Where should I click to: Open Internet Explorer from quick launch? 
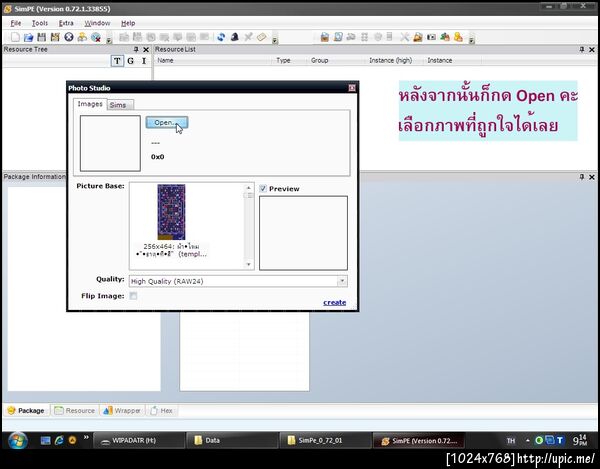pyautogui.click(x=59, y=440)
